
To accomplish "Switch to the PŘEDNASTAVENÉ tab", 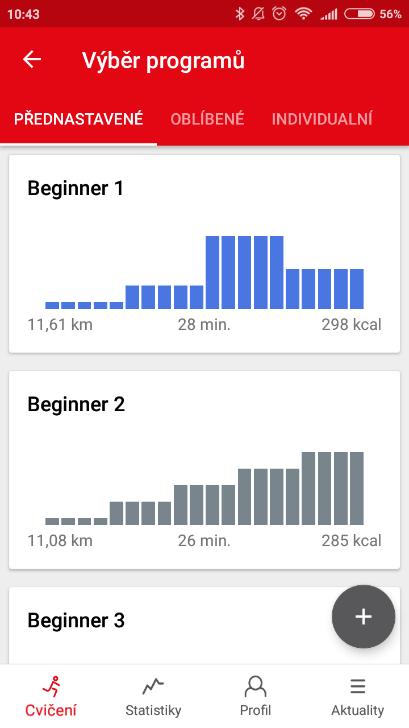I will pos(78,119).
